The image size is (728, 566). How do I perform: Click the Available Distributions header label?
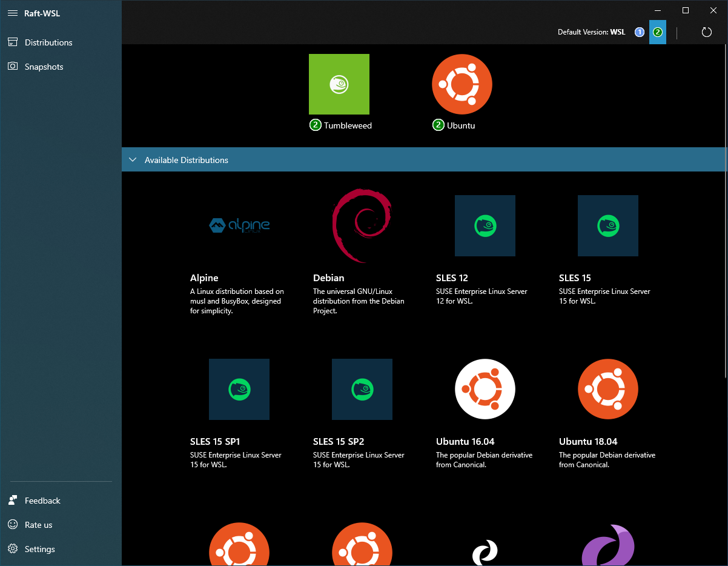click(187, 160)
